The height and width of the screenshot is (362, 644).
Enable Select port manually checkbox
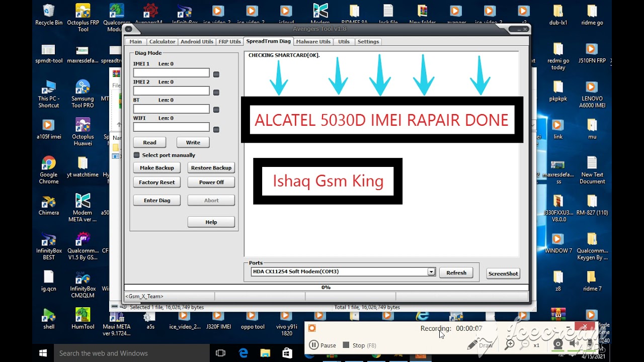pyautogui.click(x=136, y=155)
